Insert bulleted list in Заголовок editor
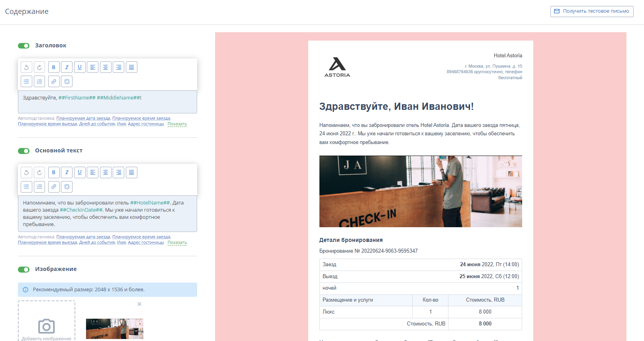Image resolution: width=644 pixels, height=341 pixels. [26, 82]
